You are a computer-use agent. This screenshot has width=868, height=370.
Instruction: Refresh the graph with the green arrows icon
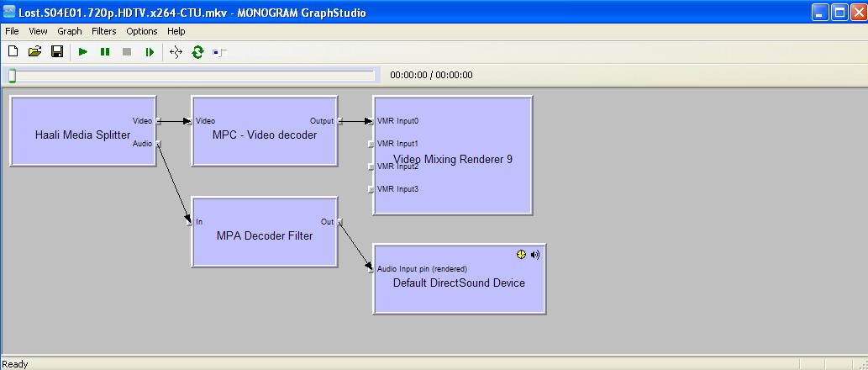pyautogui.click(x=197, y=53)
